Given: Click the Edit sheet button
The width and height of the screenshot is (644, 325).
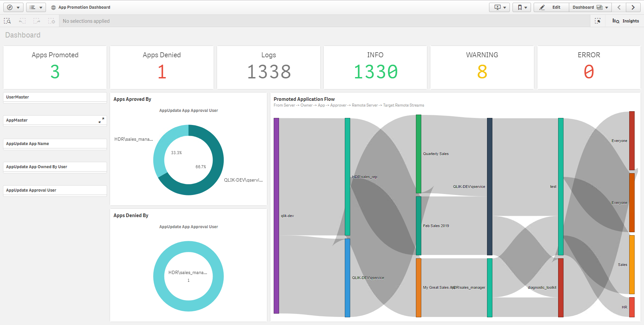Looking at the screenshot, I should click(x=551, y=7).
